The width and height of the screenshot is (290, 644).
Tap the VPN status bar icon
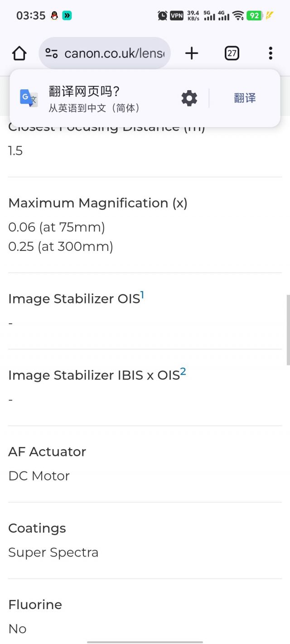(176, 15)
